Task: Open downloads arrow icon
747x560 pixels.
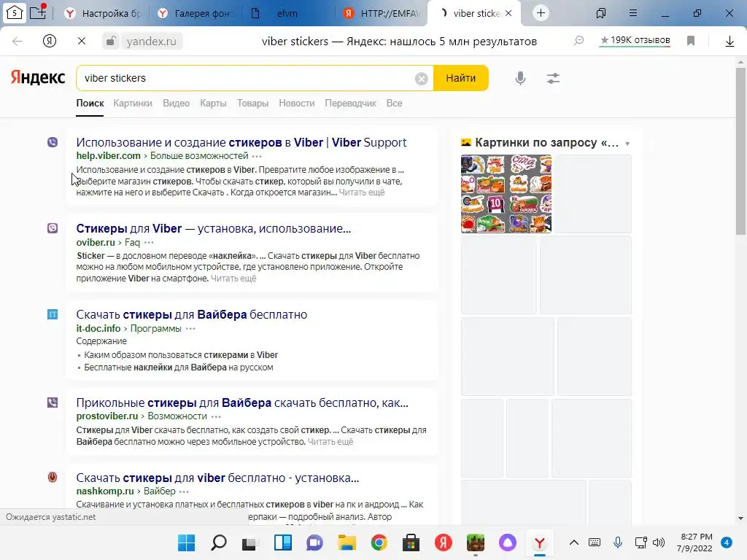Action: click(x=729, y=42)
